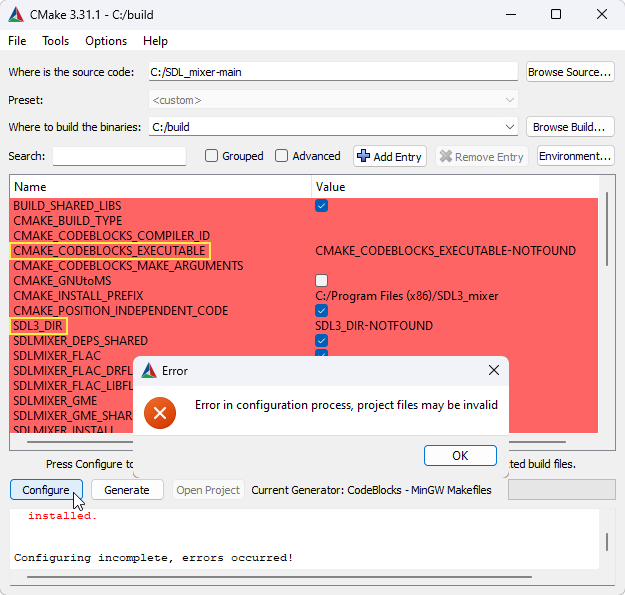Click Browse Source button

[x=570, y=72]
